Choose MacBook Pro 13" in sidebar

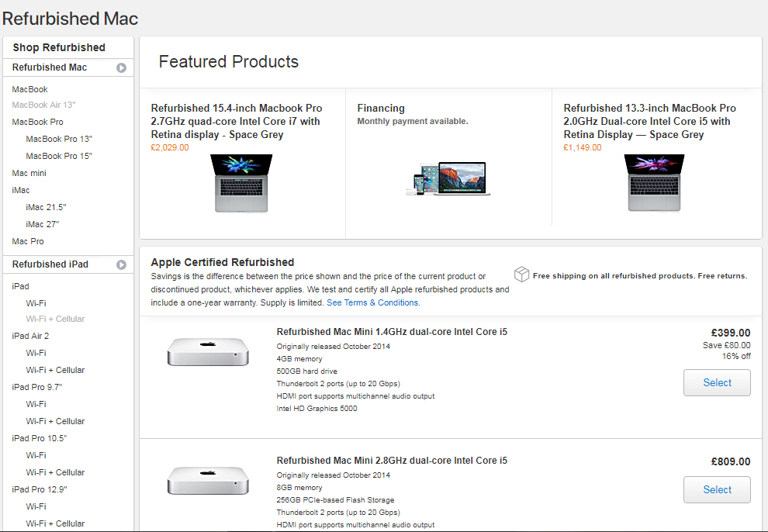tap(59, 139)
